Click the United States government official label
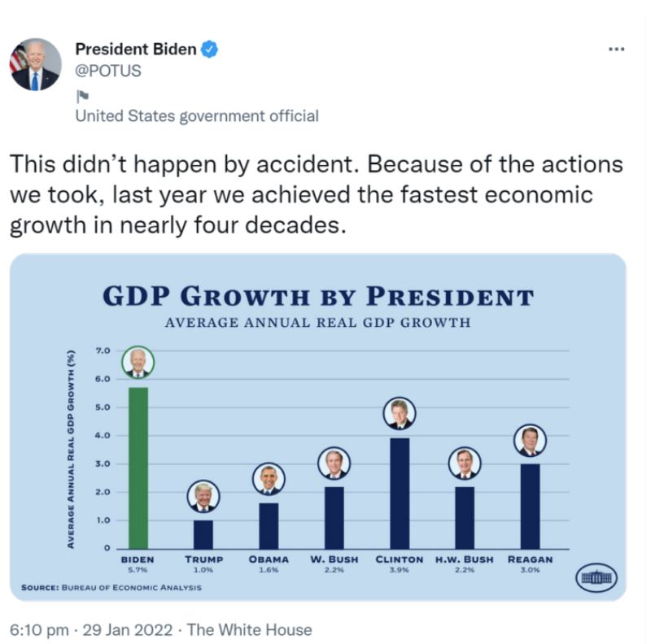655x644 pixels. click(x=197, y=116)
